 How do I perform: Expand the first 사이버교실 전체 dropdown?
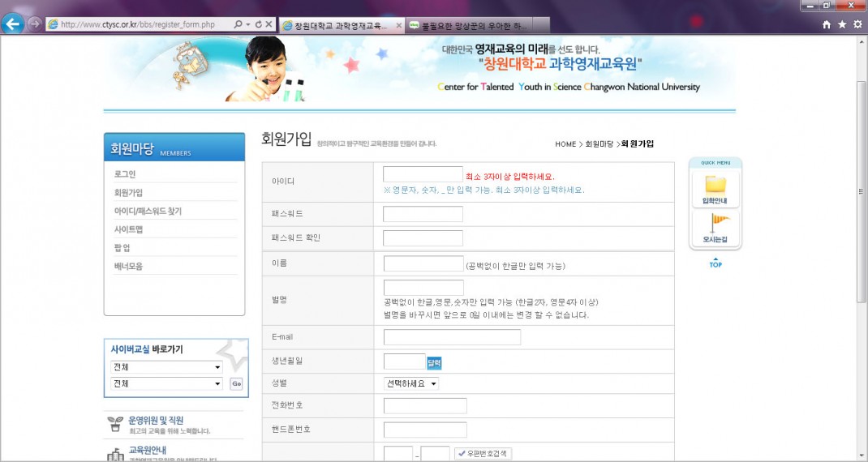166,367
